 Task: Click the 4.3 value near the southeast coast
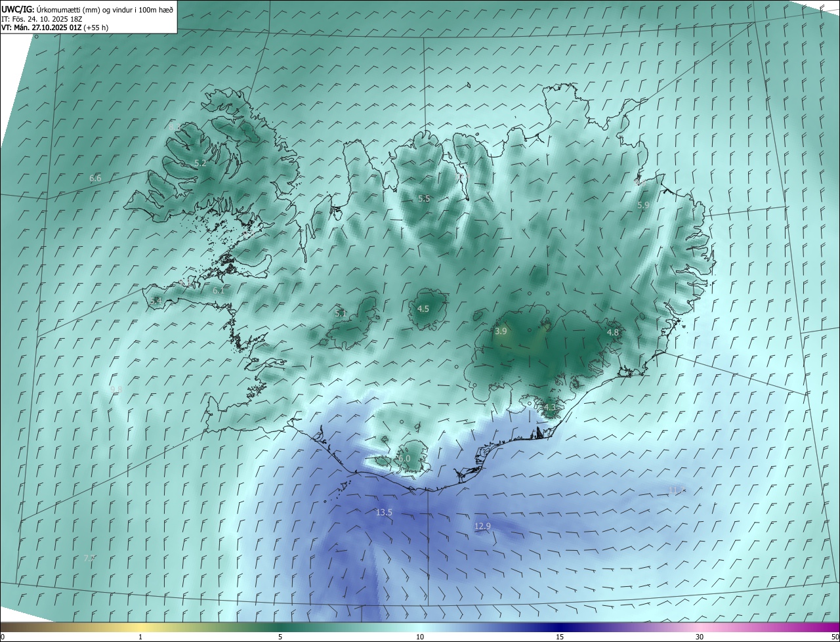[x=550, y=408]
